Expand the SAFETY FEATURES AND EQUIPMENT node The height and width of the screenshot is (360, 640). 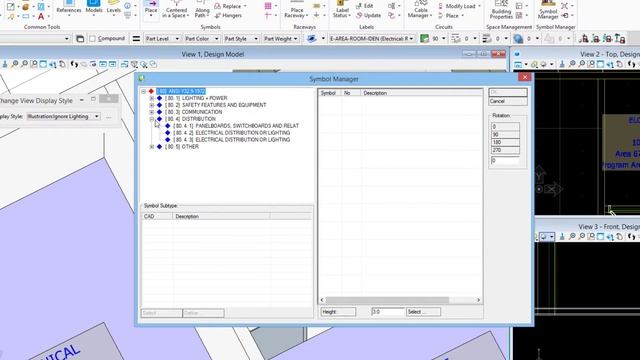152,105
